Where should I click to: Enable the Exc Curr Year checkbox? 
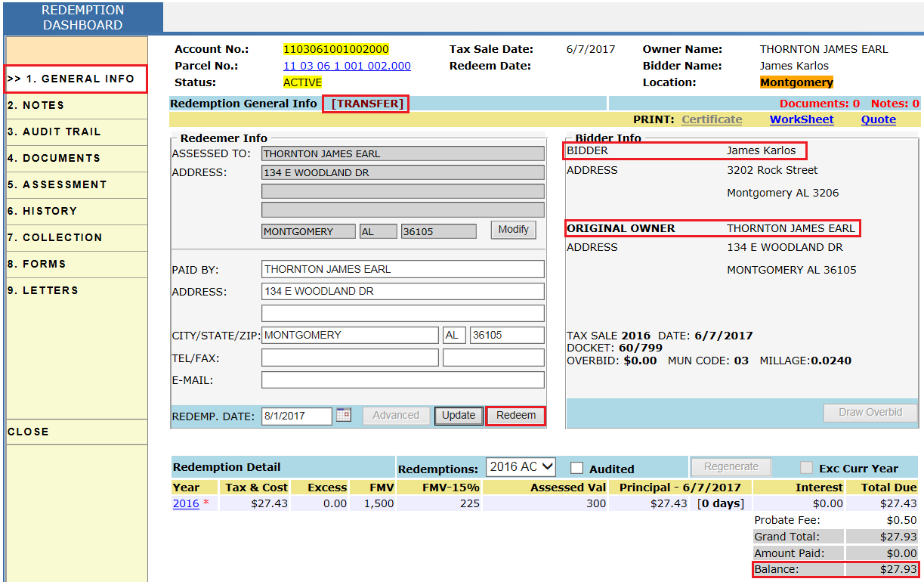tap(807, 468)
